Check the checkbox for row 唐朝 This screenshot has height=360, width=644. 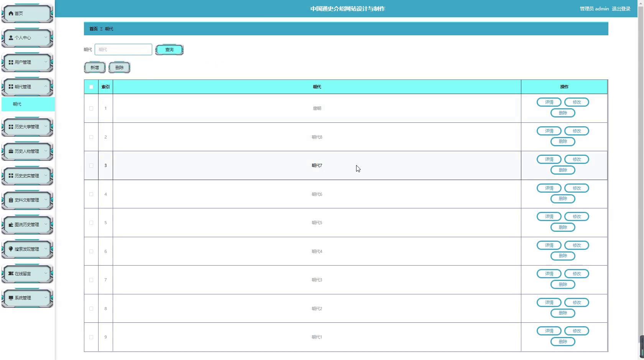pos(91,108)
